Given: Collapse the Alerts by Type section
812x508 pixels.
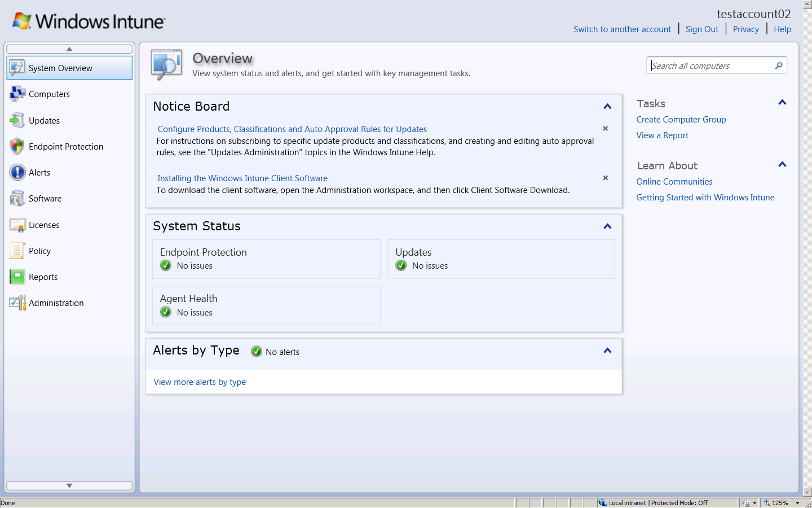Looking at the screenshot, I should [607, 351].
